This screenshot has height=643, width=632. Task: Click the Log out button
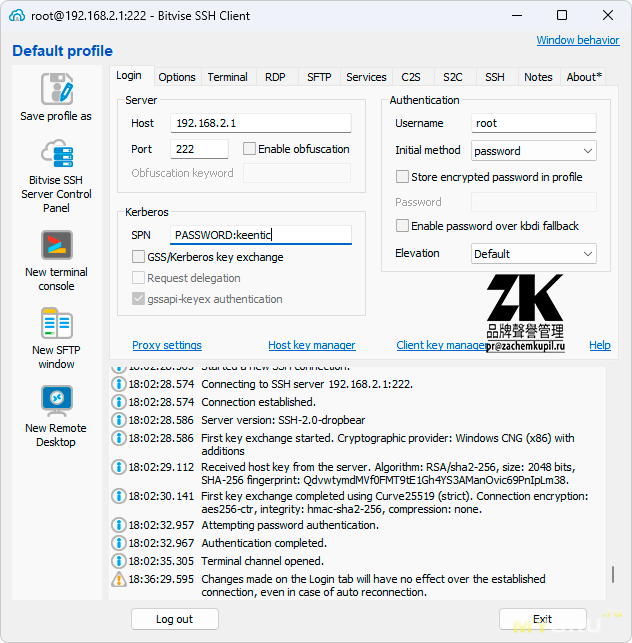(175, 619)
